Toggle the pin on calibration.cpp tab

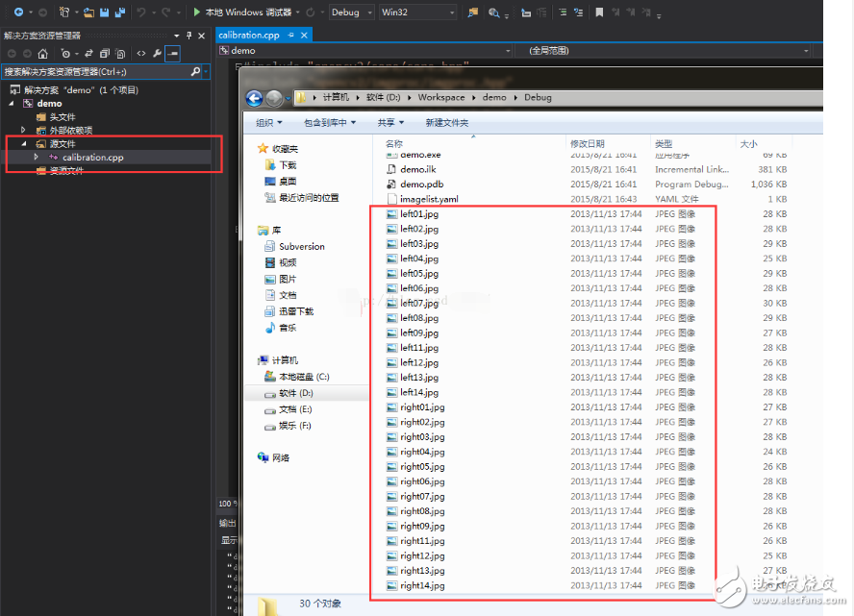[290, 35]
